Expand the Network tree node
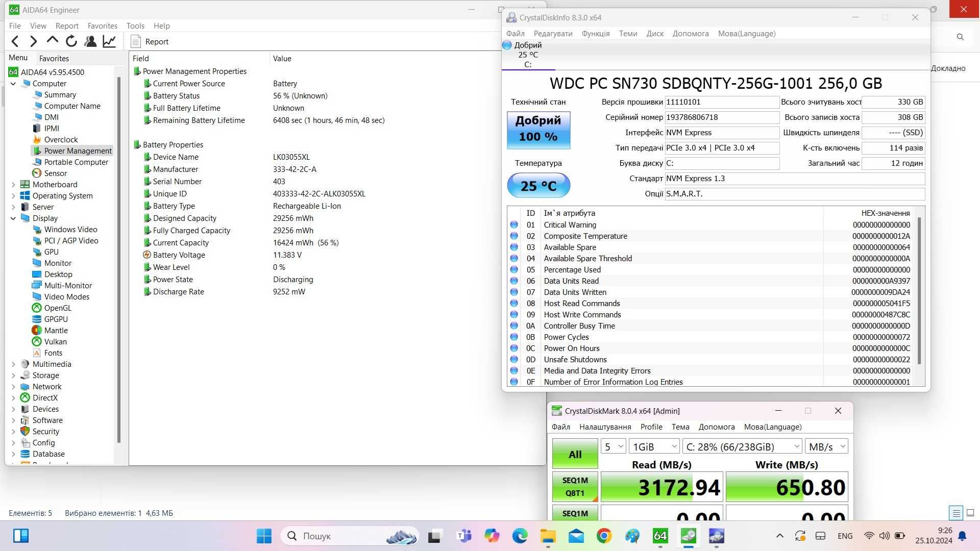980x551 pixels. pyautogui.click(x=13, y=387)
